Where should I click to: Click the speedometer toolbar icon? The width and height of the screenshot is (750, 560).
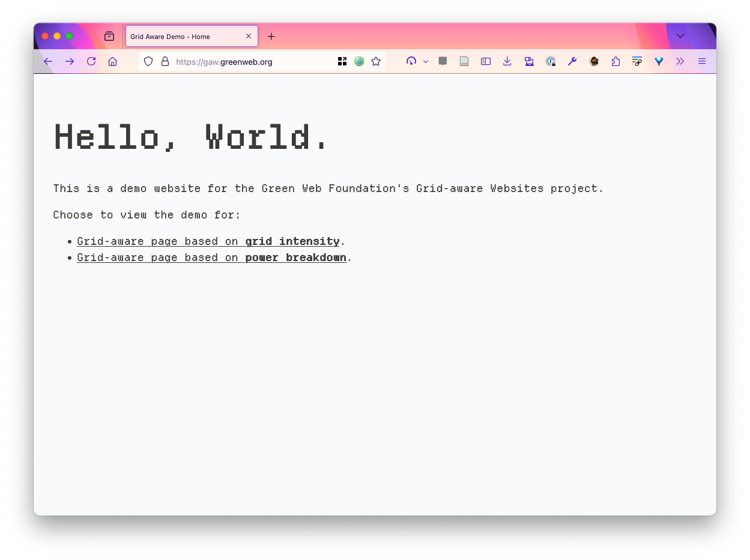click(411, 61)
